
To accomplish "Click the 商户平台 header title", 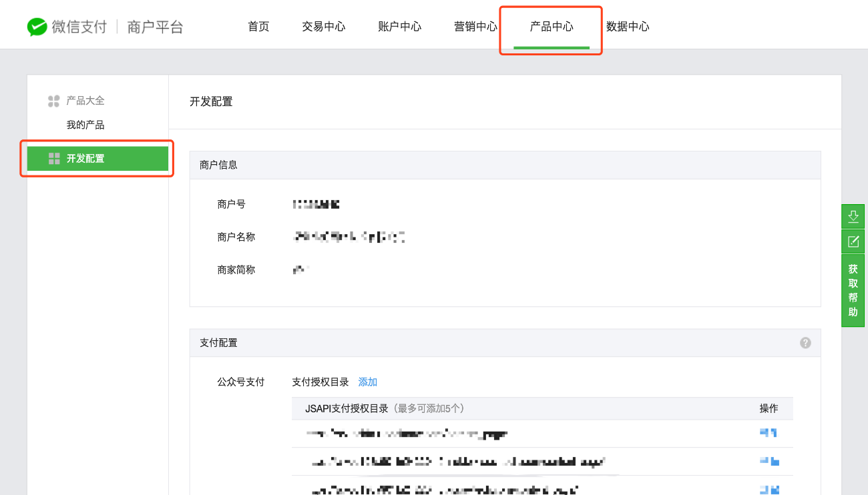I will click(x=155, y=27).
